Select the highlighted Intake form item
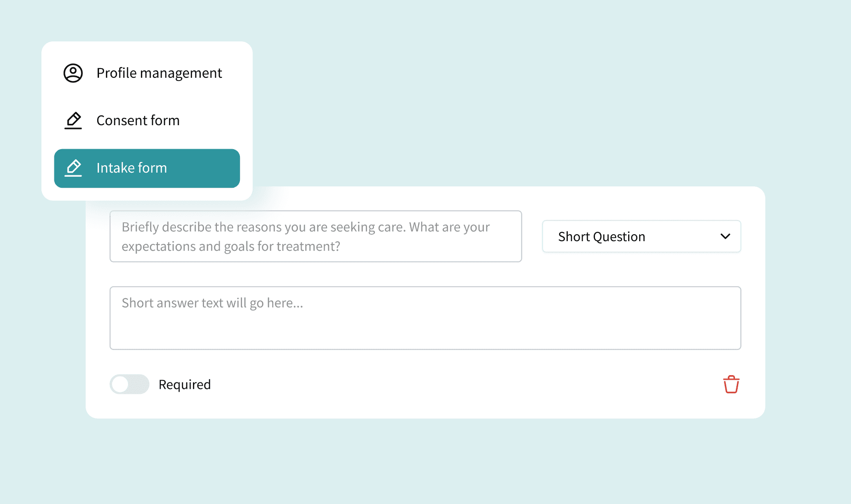Viewport: 851px width, 504px height. pyautogui.click(x=147, y=168)
